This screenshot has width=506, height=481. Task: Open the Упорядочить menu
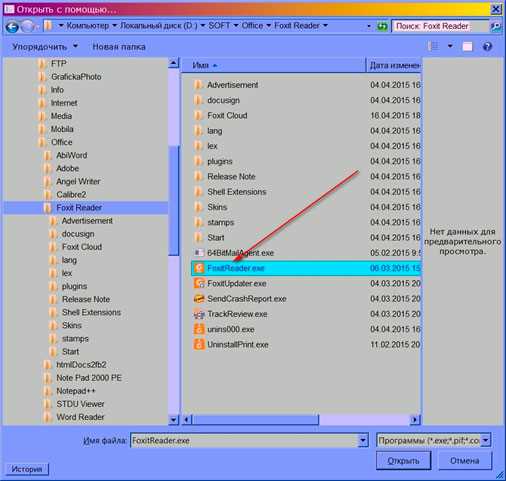point(45,46)
